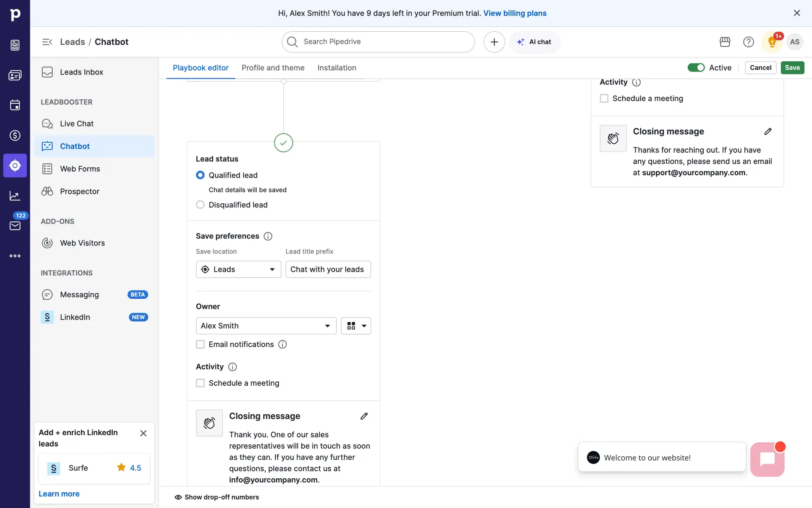Edit the closing message with pencil icon
The width and height of the screenshot is (812, 508).
pyautogui.click(x=364, y=416)
